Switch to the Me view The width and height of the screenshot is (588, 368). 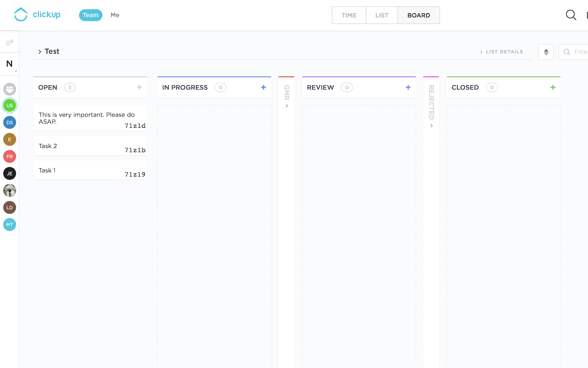click(115, 15)
